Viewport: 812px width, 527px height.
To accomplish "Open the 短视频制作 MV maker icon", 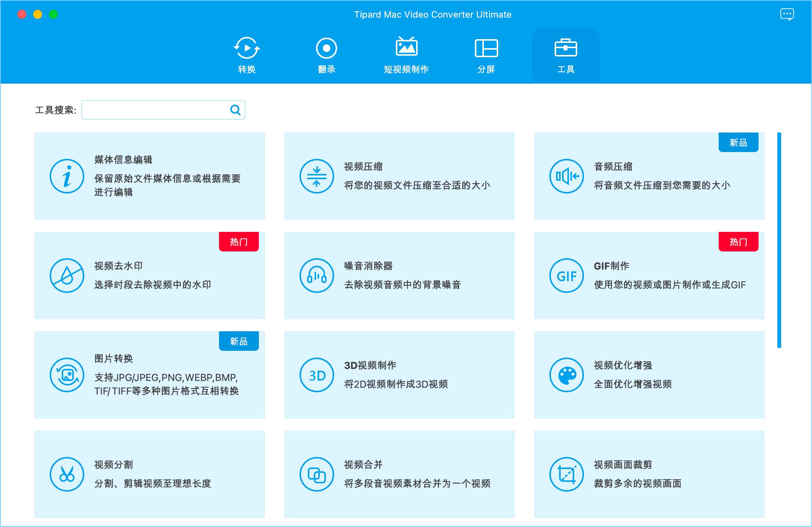I will pyautogui.click(x=406, y=47).
